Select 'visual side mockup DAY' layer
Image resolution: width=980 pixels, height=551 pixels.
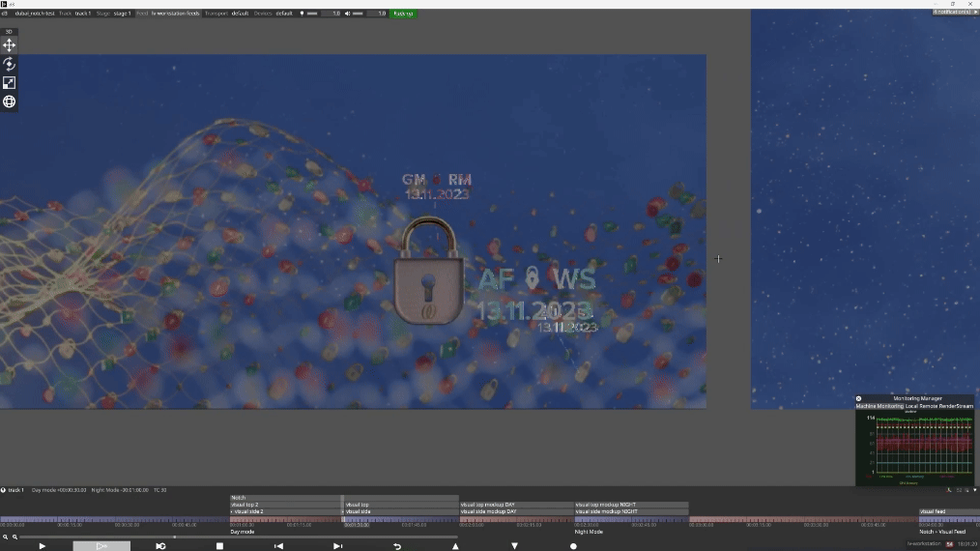(x=516, y=511)
